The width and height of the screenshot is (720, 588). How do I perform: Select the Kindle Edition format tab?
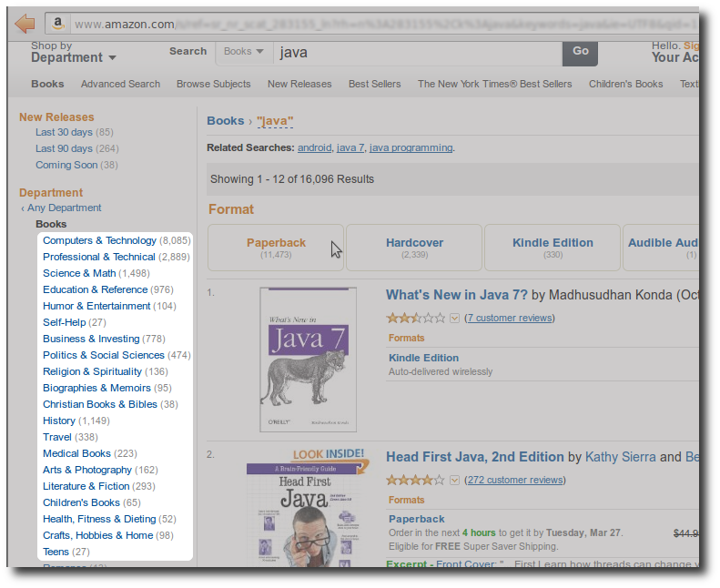pos(553,248)
